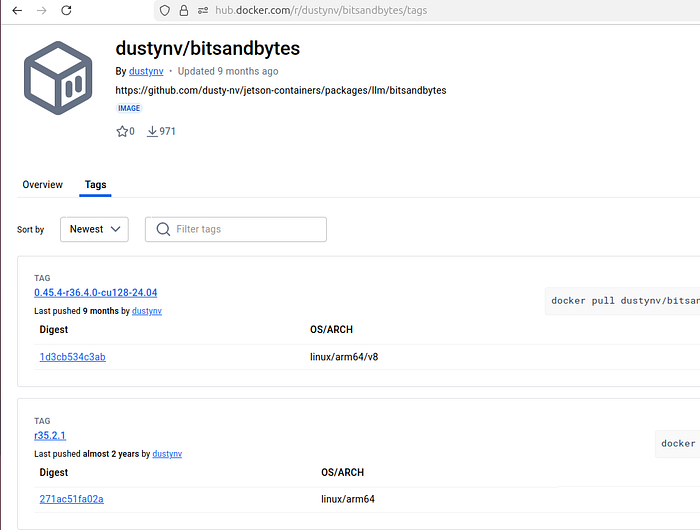Click the OS/ARCH header in first tag card
The width and height of the screenshot is (700, 530).
pyautogui.click(x=331, y=330)
